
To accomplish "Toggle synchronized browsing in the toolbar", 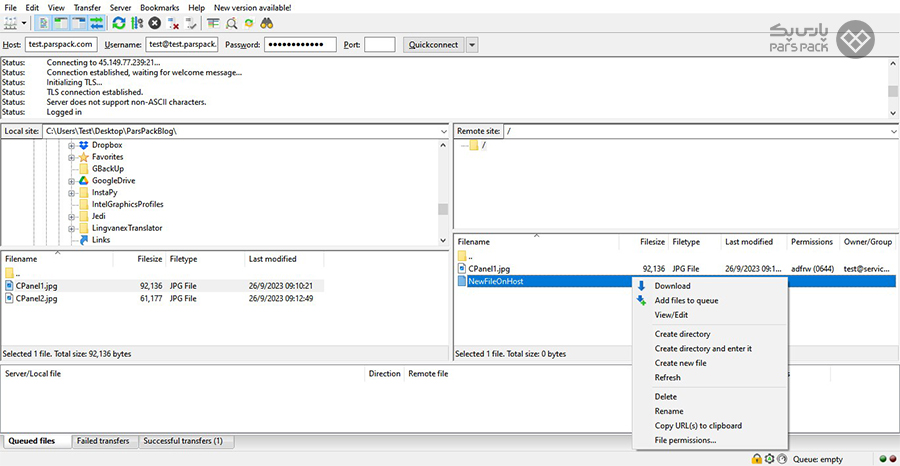I will (249, 24).
